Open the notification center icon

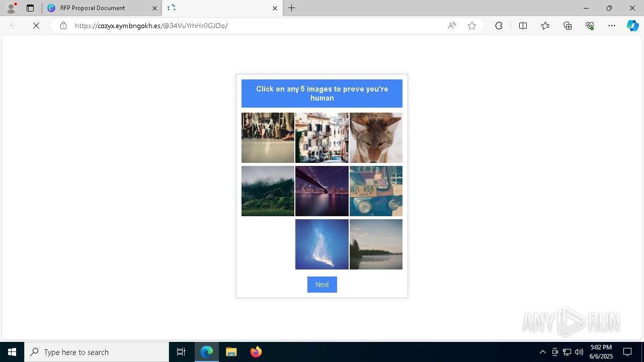click(x=627, y=352)
